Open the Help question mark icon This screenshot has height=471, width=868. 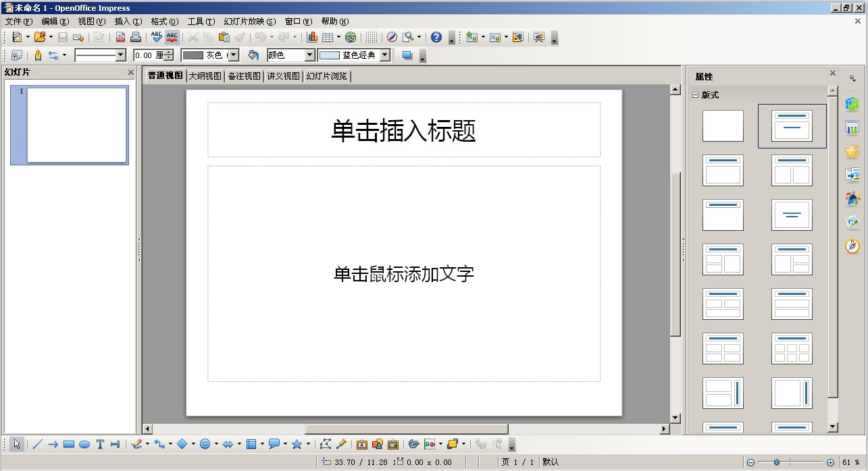coord(436,37)
